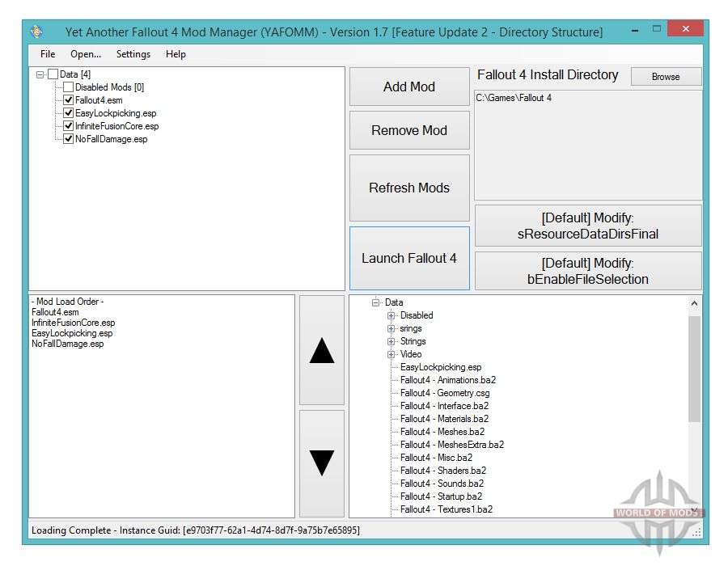This screenshot has height=566, width=728.
Task: Select Fallout4 - MeshesExtra.ba2 file
Action: tap(452, 446)
